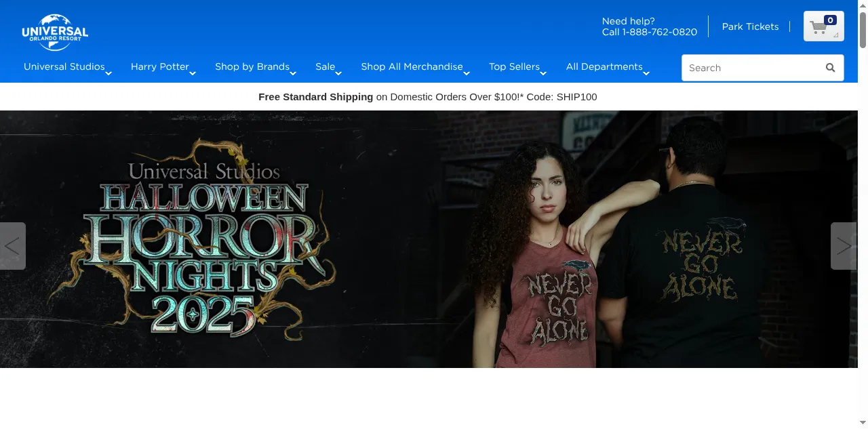Expand chevron beside Shop All Merchandise
The image size is (868, 429).
click(x=467, y=73)
